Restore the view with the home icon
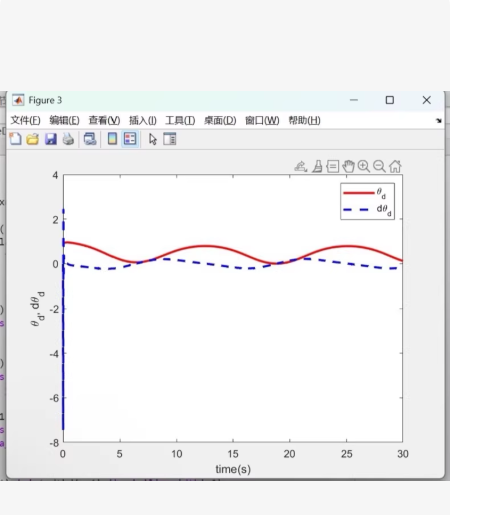Image resolution: width=485 pixels, height=515 pixels. click(x=395, y=166)
